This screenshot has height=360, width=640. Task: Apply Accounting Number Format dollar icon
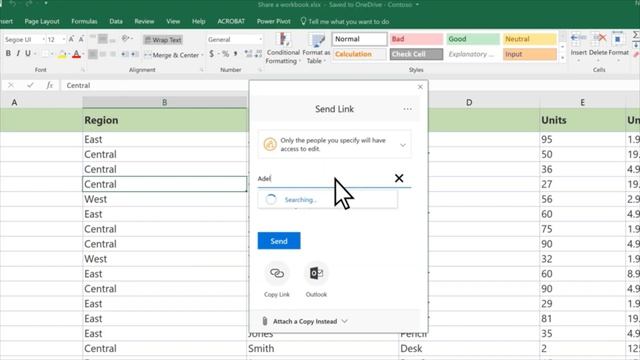(211, 54)
